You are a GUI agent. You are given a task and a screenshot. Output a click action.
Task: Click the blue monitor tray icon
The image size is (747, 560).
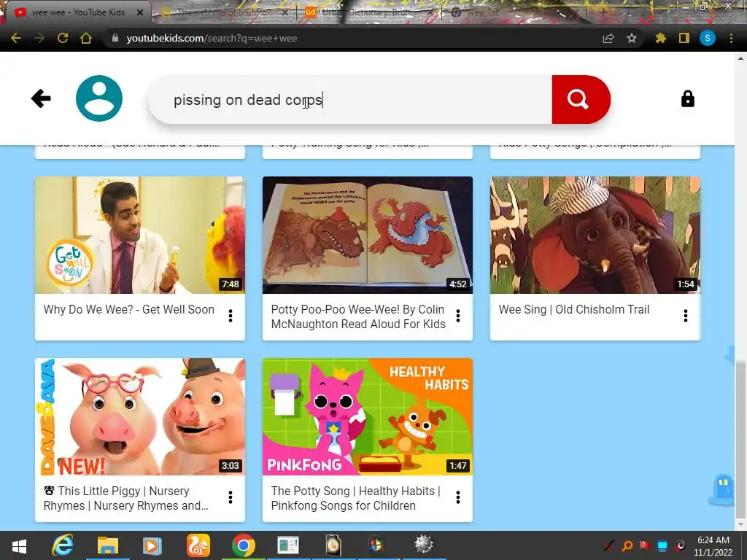[x=662, y=545]
